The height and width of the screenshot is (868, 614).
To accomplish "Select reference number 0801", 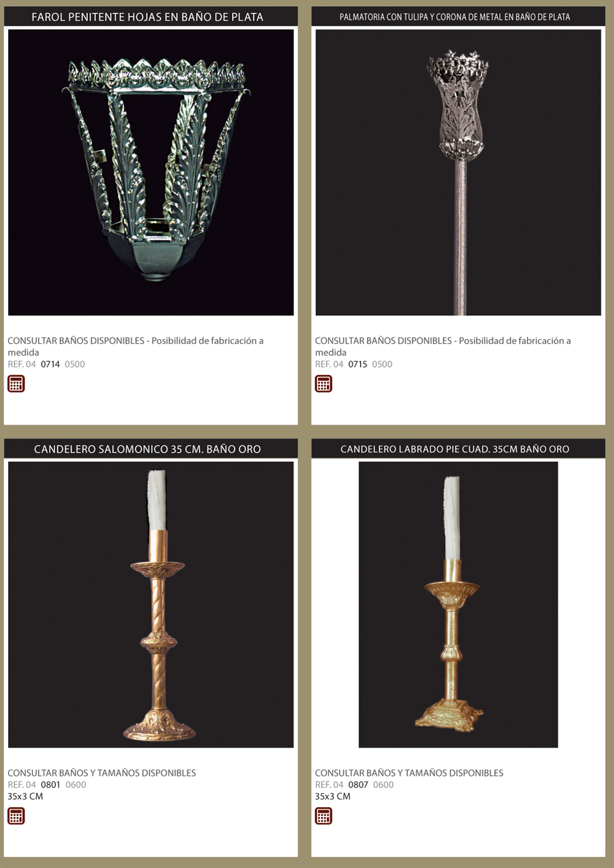I will 50,785.
